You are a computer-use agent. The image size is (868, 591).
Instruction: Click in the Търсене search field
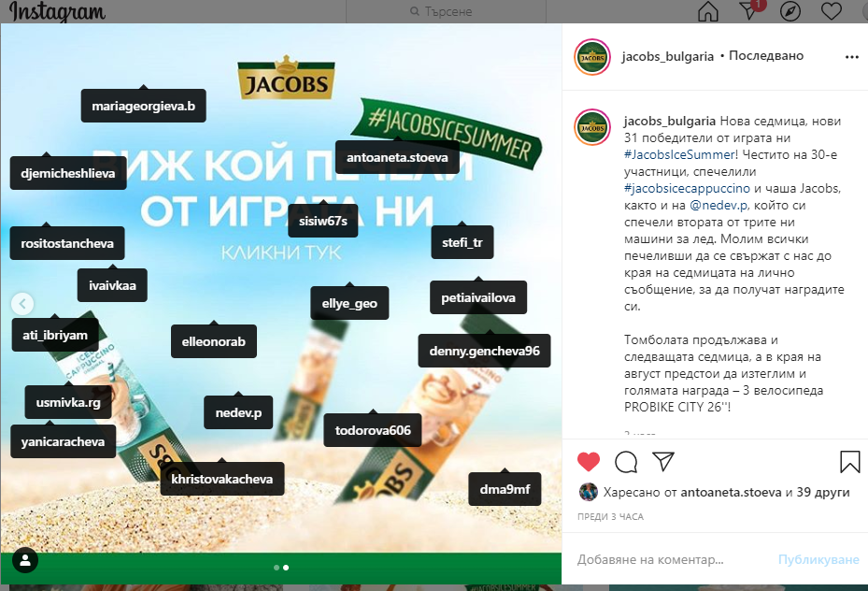(447, 11)
